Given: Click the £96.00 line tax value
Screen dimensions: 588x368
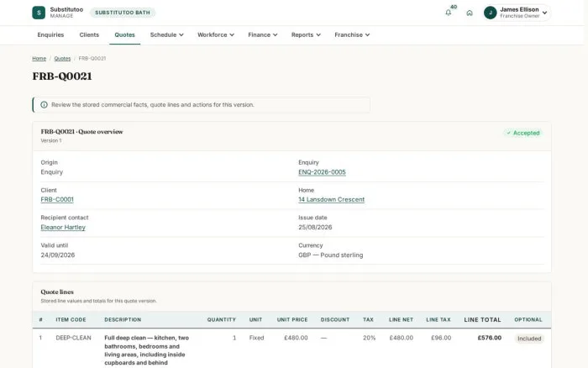Looking at the screenshot, I should coord(441,338).
